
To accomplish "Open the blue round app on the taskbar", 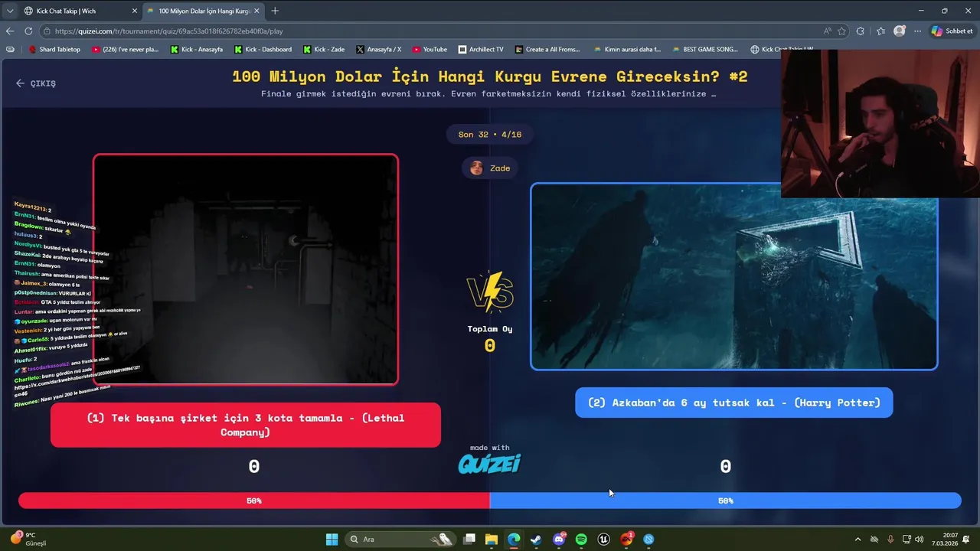I will coord(648,540).
